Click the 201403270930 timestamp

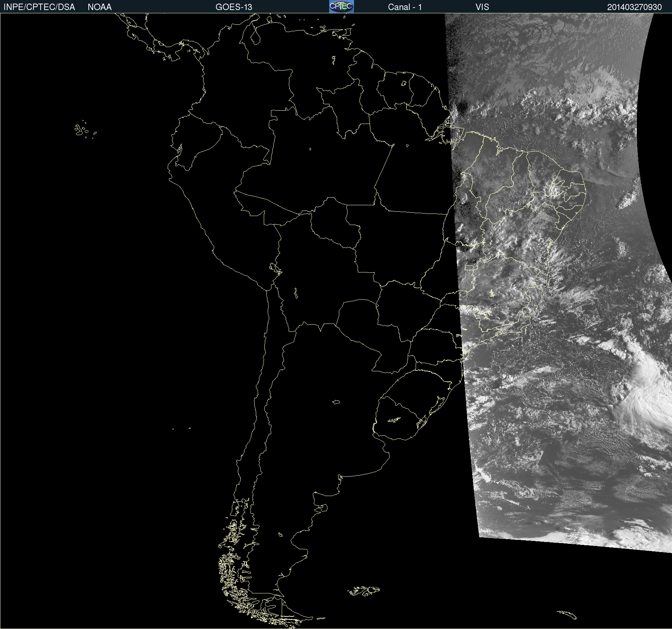pos(634,7)
